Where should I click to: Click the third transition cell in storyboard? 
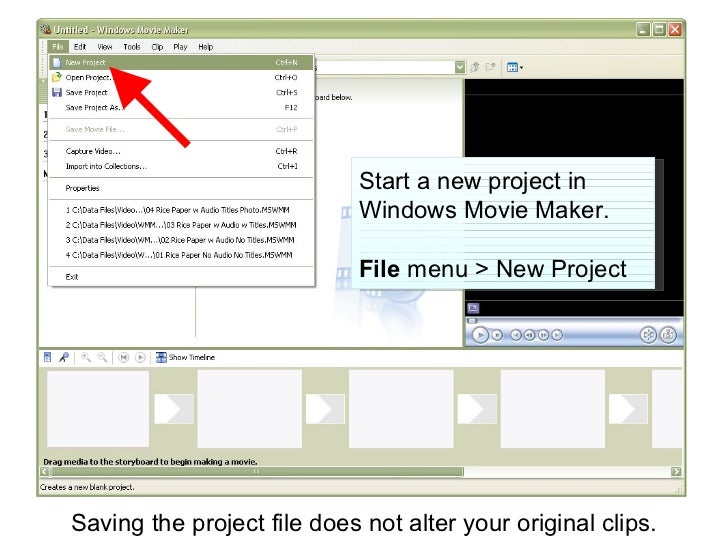click(x=477, y=409)
